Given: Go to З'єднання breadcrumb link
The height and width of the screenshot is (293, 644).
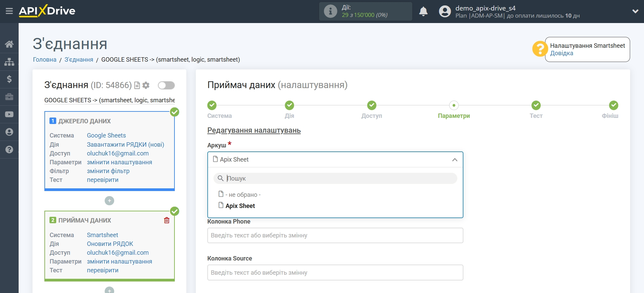Looking at the screenshot, I should click(x=79, y=60).
